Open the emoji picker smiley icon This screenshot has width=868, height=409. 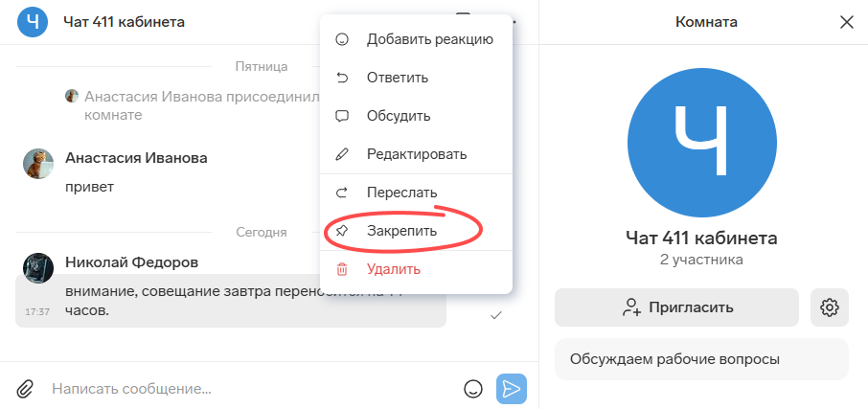[x=472, y=389]
